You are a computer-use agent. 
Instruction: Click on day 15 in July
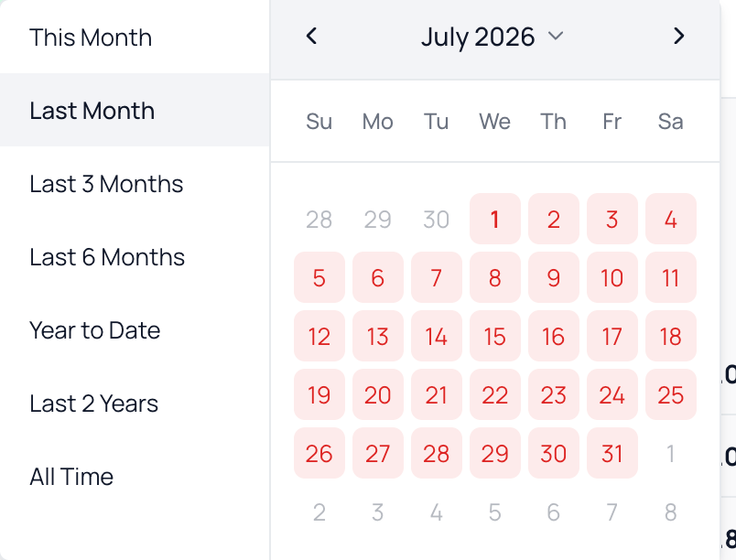pyautogui.click(x=494, y=337)
